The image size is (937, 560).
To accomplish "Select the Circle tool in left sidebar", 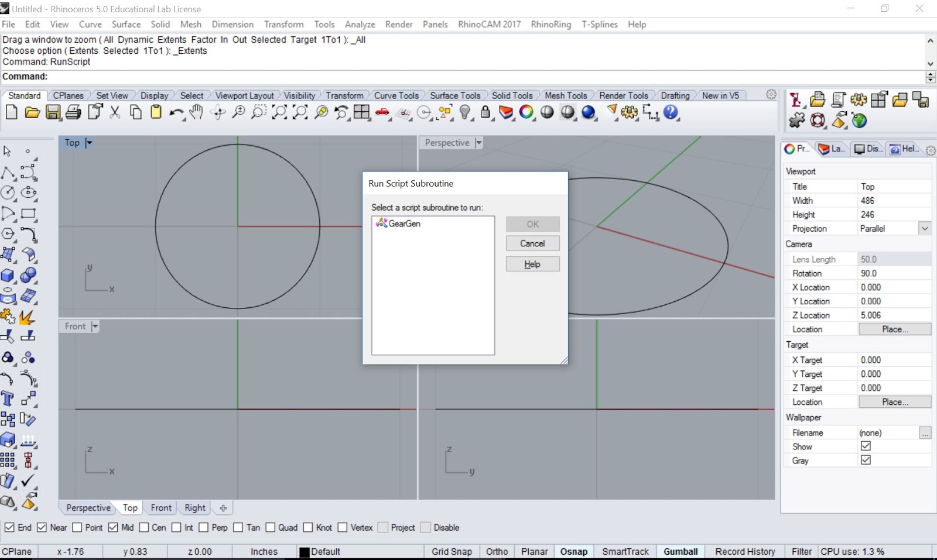I will [x=8, y=193].
